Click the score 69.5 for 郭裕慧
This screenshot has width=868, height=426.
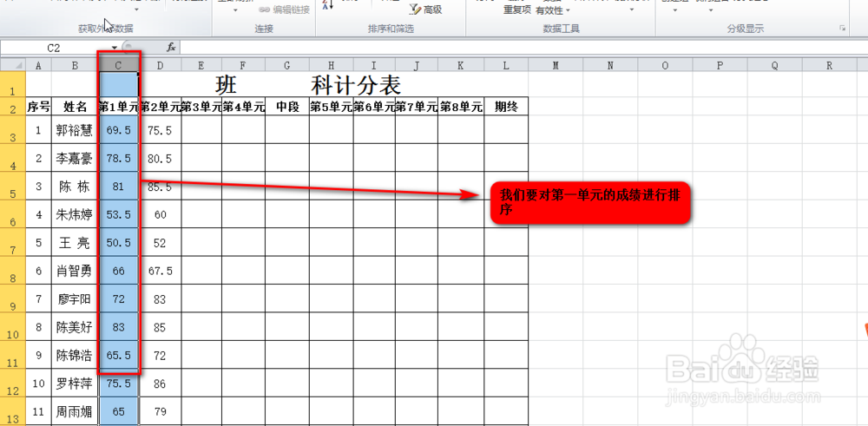pyautogui.click(x=118, y=130)
